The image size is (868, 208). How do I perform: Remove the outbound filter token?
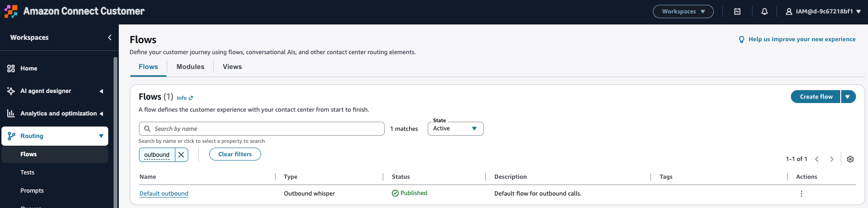point(181,155)
